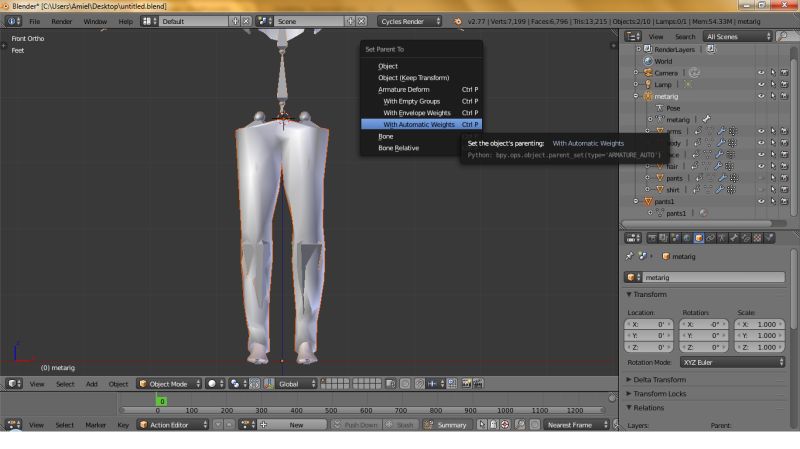This screenshot has height=449, width=800.
Task: Click the OpenGL render animation icon
Action: (478, 384)
